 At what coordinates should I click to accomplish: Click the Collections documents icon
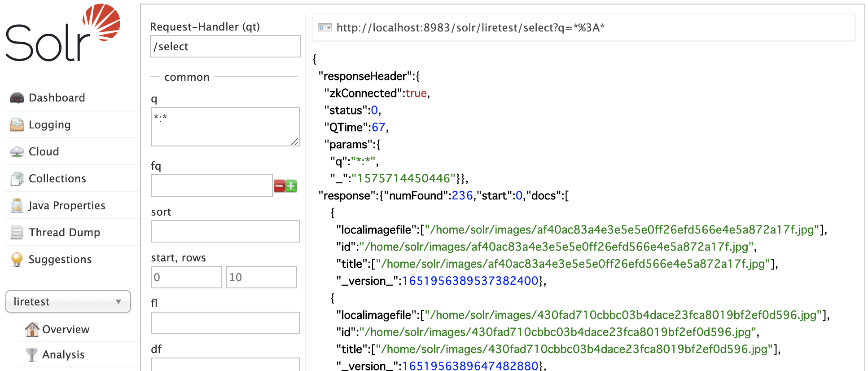pos(17,178)
